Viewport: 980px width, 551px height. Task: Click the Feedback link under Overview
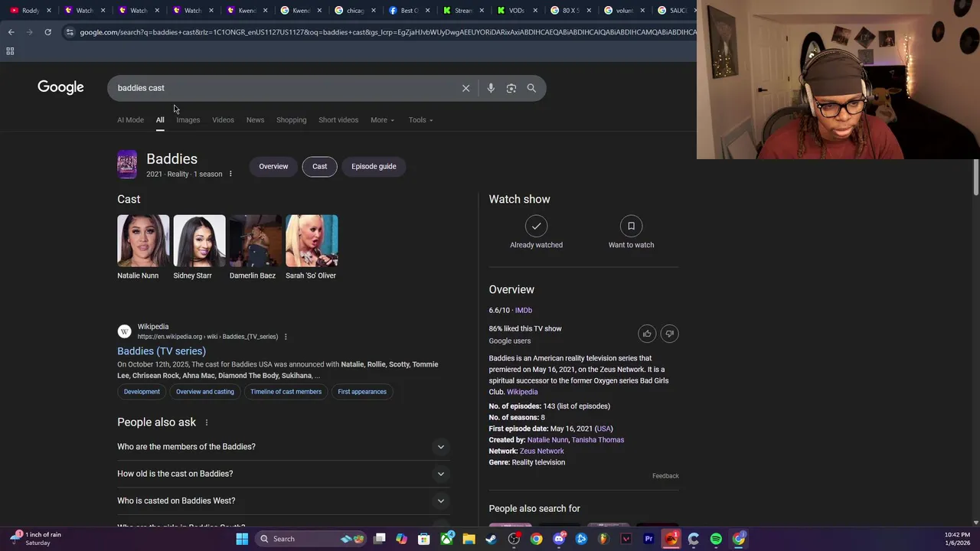coord(665,476)
